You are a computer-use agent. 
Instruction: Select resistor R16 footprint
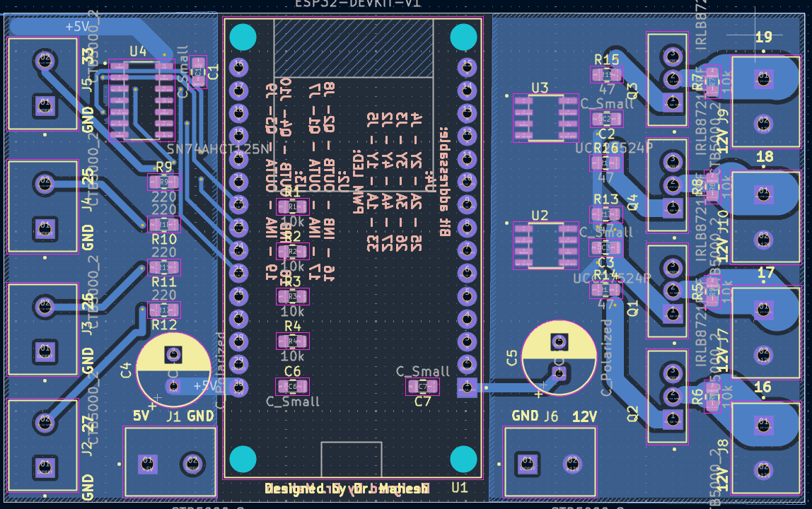coord(606,163)
